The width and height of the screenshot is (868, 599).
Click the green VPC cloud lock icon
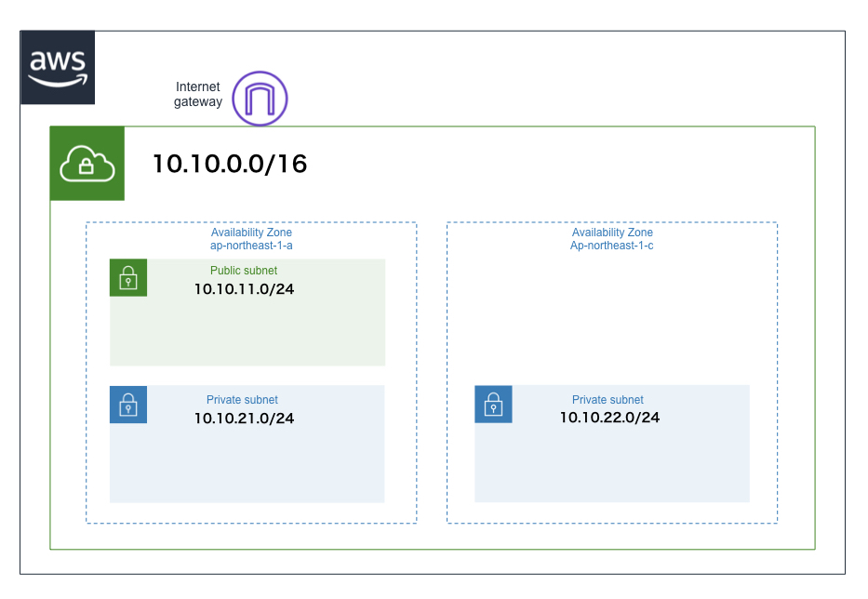(x=87, y=164)
